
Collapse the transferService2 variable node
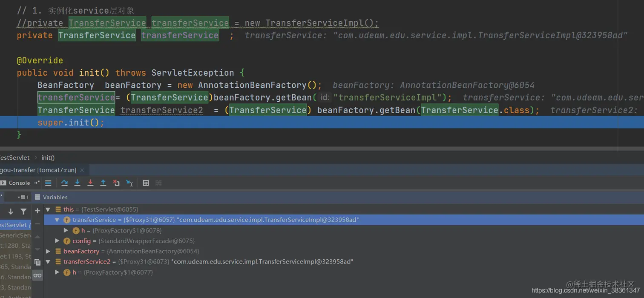(48, 262)
